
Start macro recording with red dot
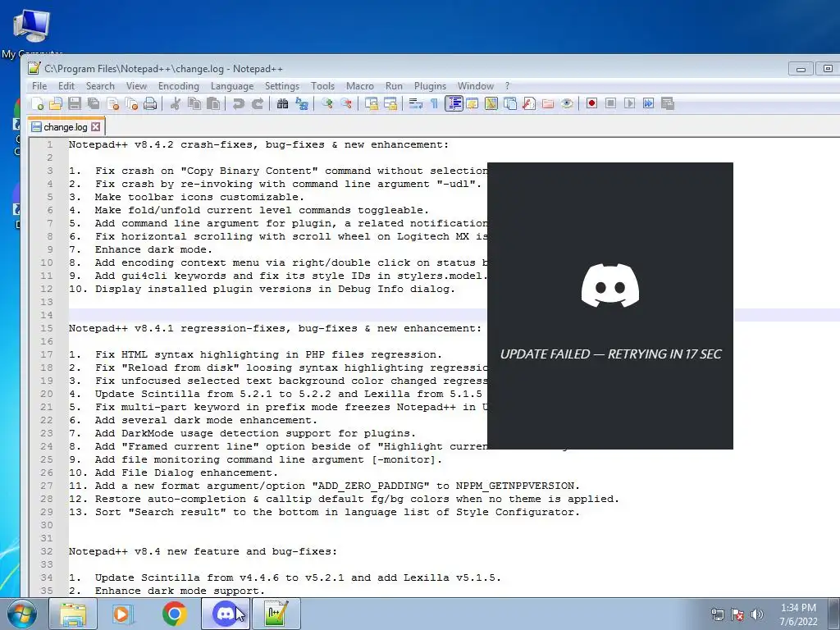tap(591, 103)
